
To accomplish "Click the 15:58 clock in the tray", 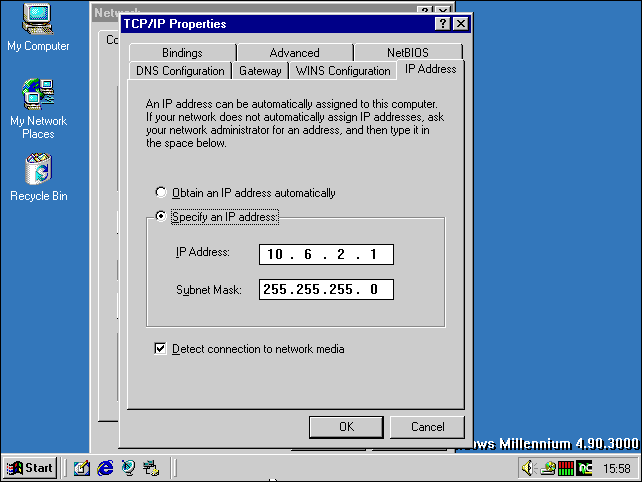I will click(x=617, y=468).
